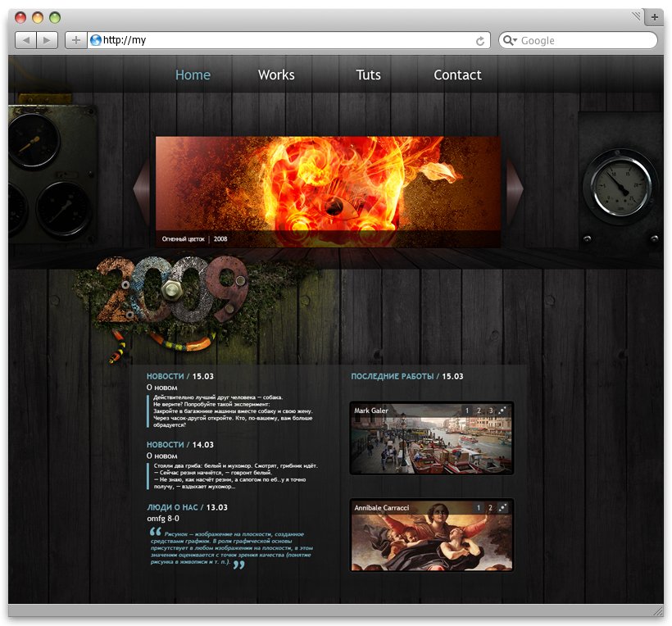Open the НОВОСТИ / 15.03 heading
Image resolution: width=672 pixels, height=626 pixels.
(x=180, y=376)
